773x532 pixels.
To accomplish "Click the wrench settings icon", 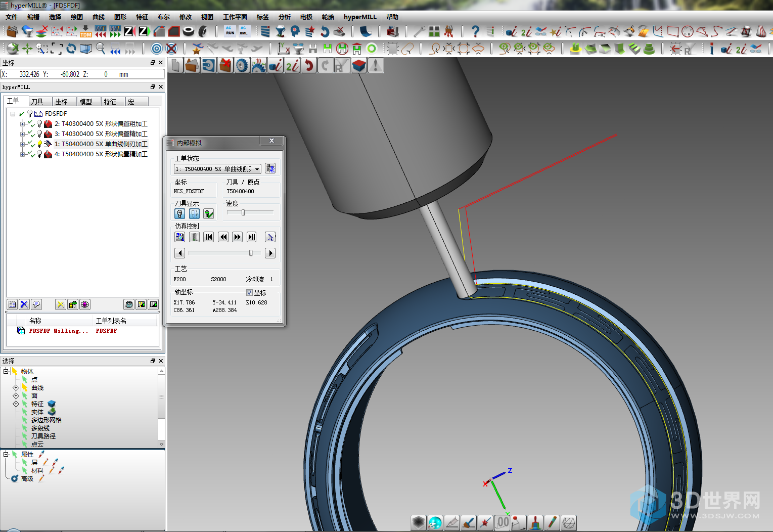I will coord(419,31).
